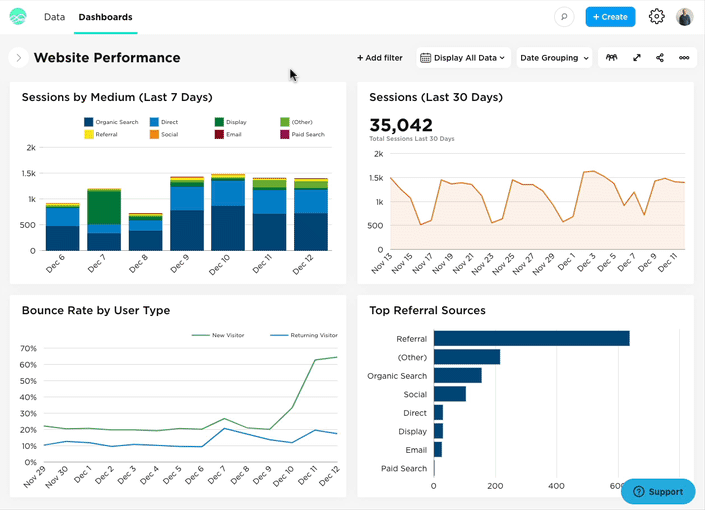The image size is (705, 510).
Task: Click the share dashboard icon
Action: tap(660, 58)
